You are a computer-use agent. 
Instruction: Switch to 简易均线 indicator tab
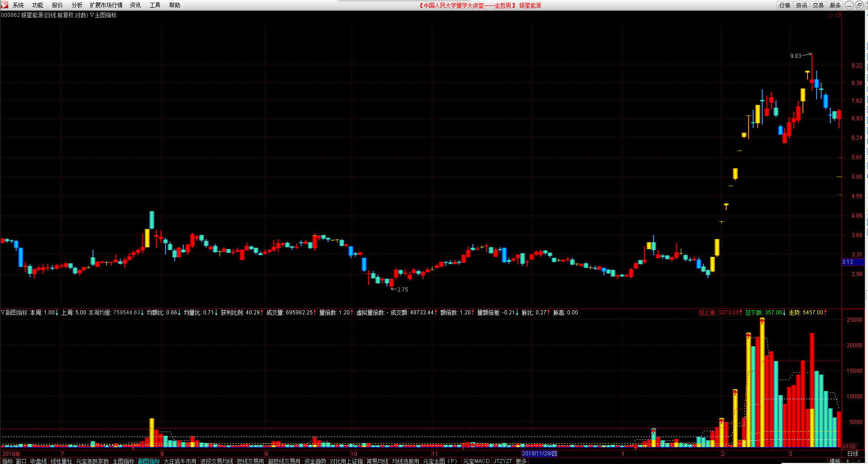378,461
